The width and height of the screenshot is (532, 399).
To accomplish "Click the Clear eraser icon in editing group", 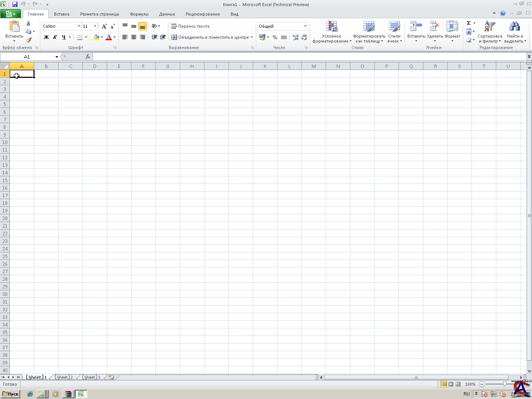I will pos(469,40).
